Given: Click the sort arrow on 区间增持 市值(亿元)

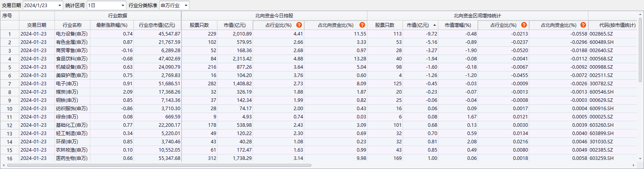Looking at the screenshot, I should [x=434, y=25].
